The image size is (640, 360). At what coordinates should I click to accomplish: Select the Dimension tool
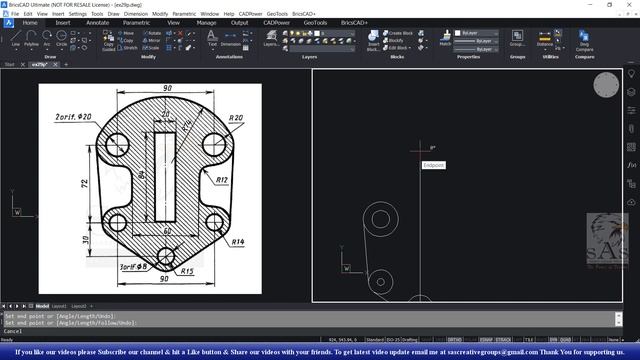click(231, 39)
